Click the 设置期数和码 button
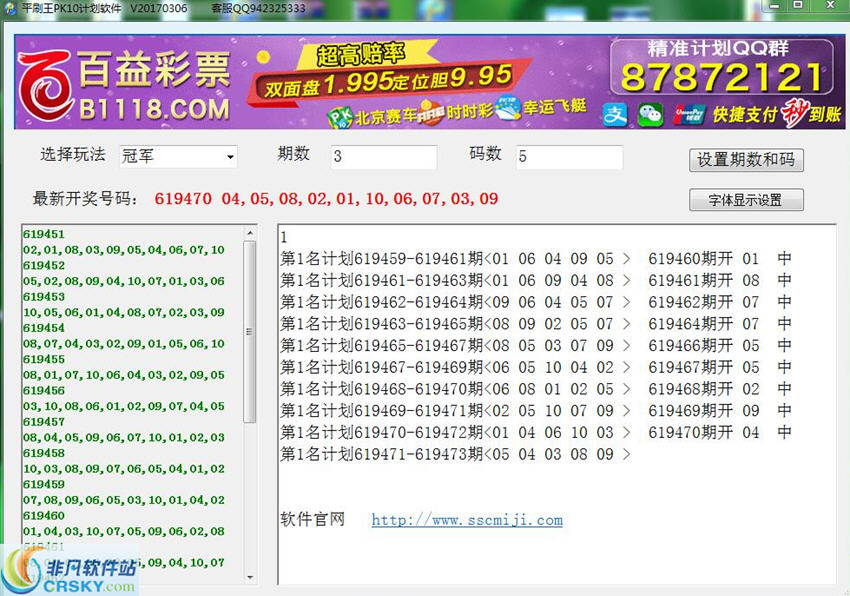Image resolution: width=850 pixels, height=596 pixels. point(746,160)
